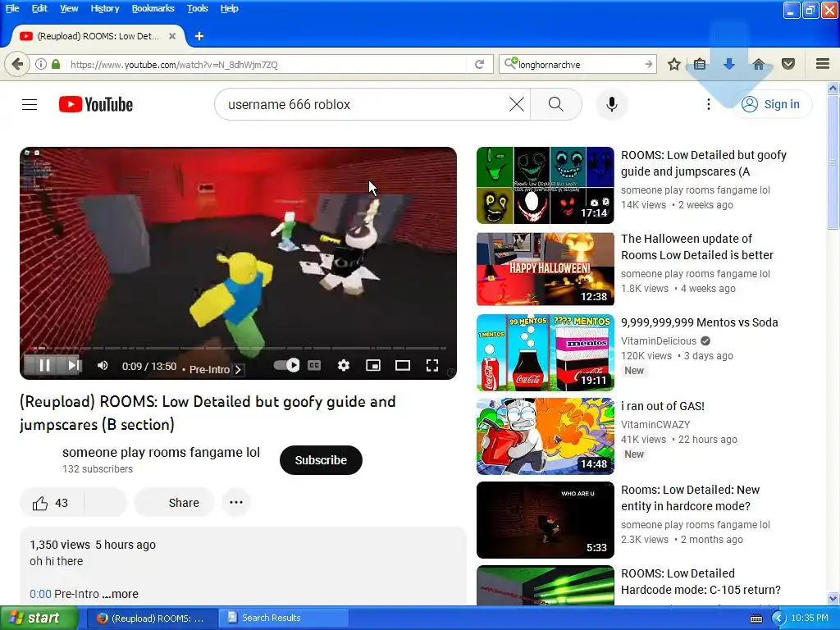Toggle the autoplay switch in player

[286, 365]
